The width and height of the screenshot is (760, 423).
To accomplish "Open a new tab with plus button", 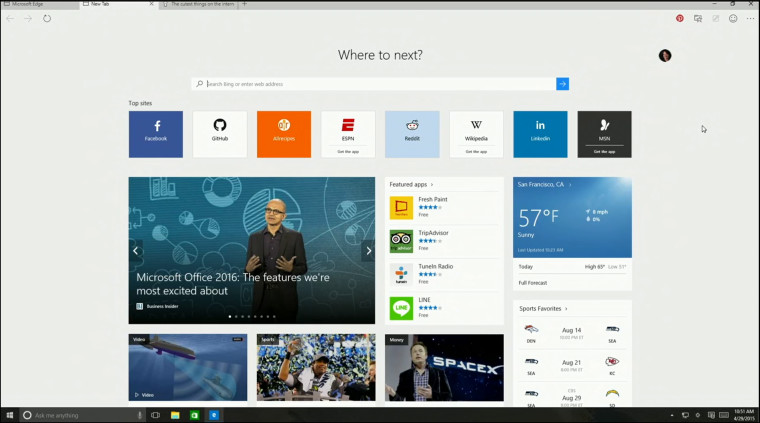I will click(245, 4).
